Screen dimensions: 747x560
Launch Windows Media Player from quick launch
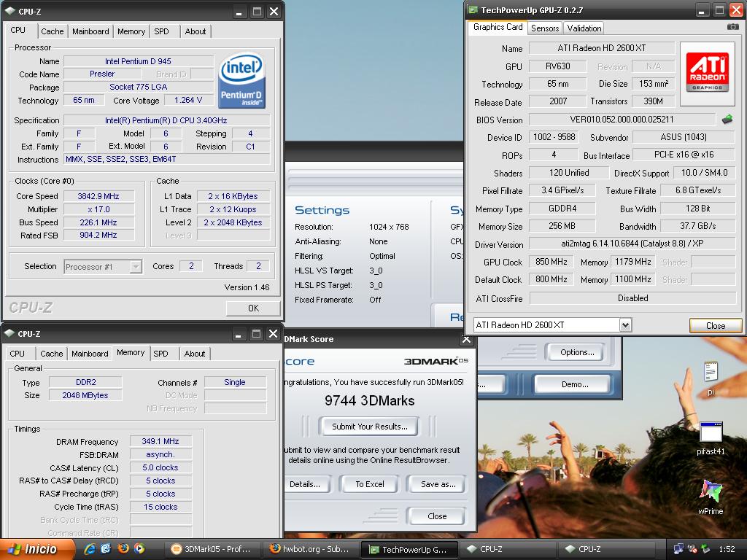click(x=139, y=548)
